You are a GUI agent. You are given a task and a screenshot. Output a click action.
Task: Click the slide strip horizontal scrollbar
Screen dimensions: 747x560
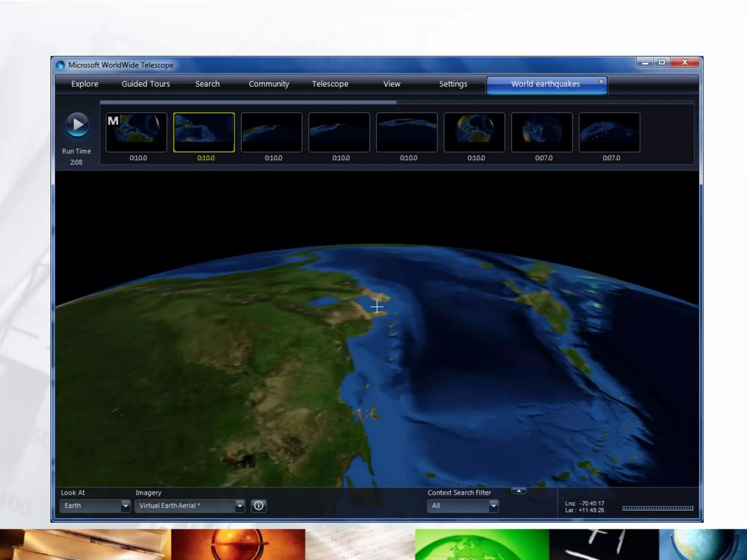(248, 103)
